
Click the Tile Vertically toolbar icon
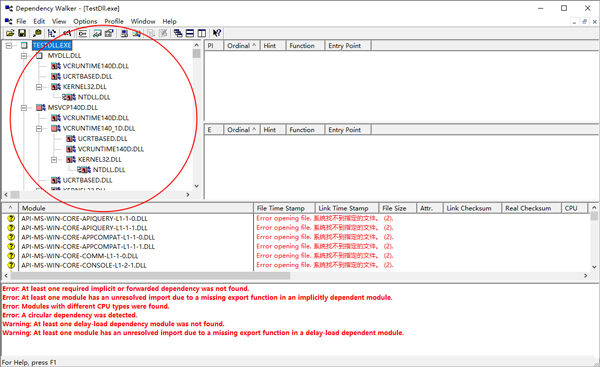click(202, 33)
